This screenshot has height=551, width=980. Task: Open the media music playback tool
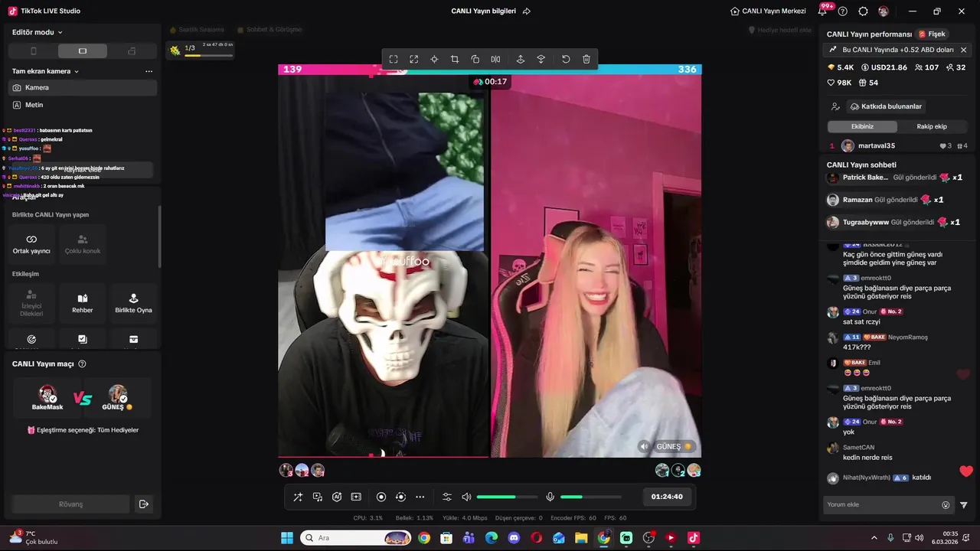318,497
